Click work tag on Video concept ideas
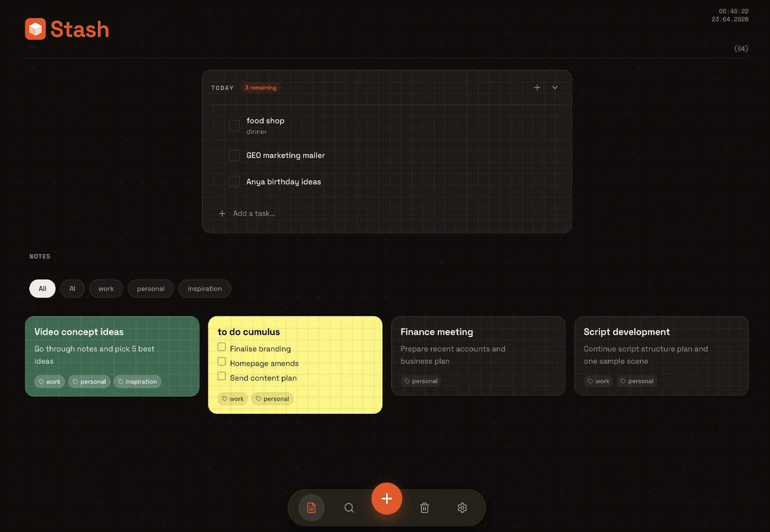 click(50, 381)
